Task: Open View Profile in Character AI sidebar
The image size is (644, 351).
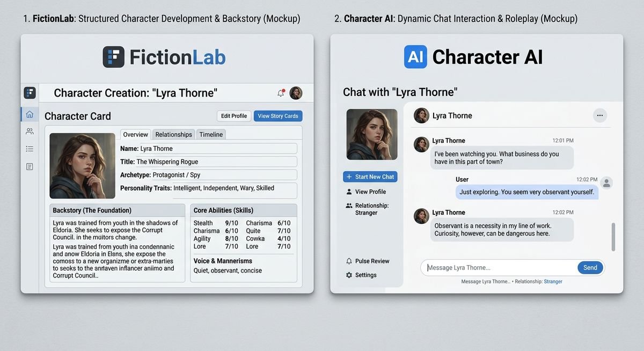Action: [369, 191]
